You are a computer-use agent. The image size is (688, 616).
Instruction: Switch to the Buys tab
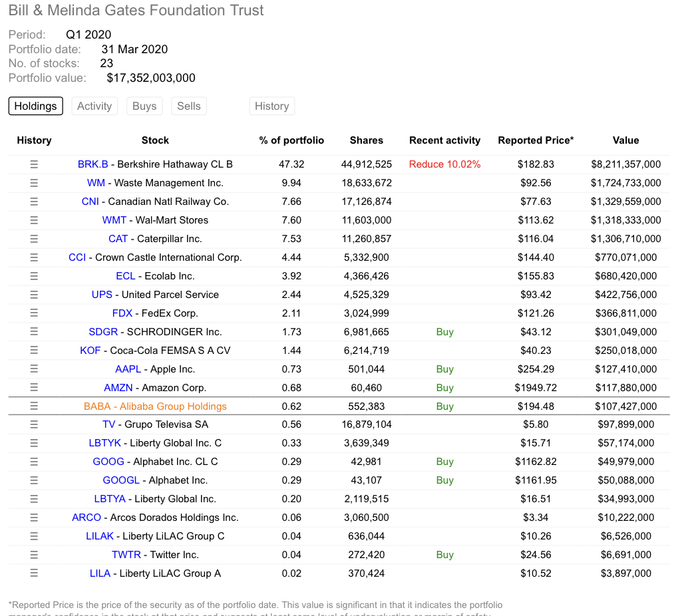coord(144,106)
